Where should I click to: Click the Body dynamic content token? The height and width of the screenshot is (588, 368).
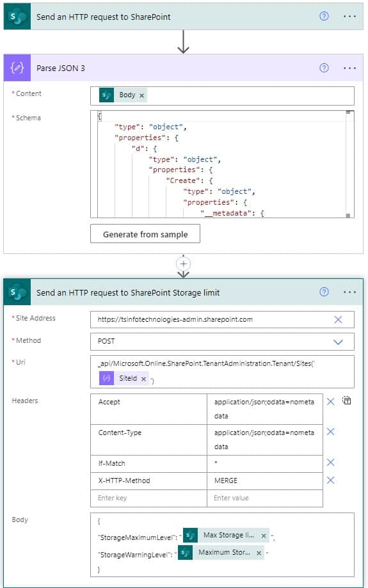pyautogui.click(x=123, y=95)
